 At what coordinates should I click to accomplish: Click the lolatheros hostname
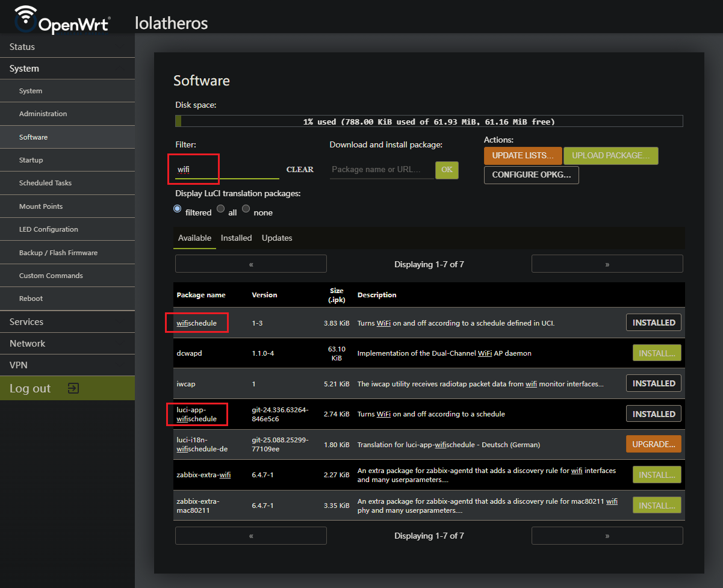point(172,23)
